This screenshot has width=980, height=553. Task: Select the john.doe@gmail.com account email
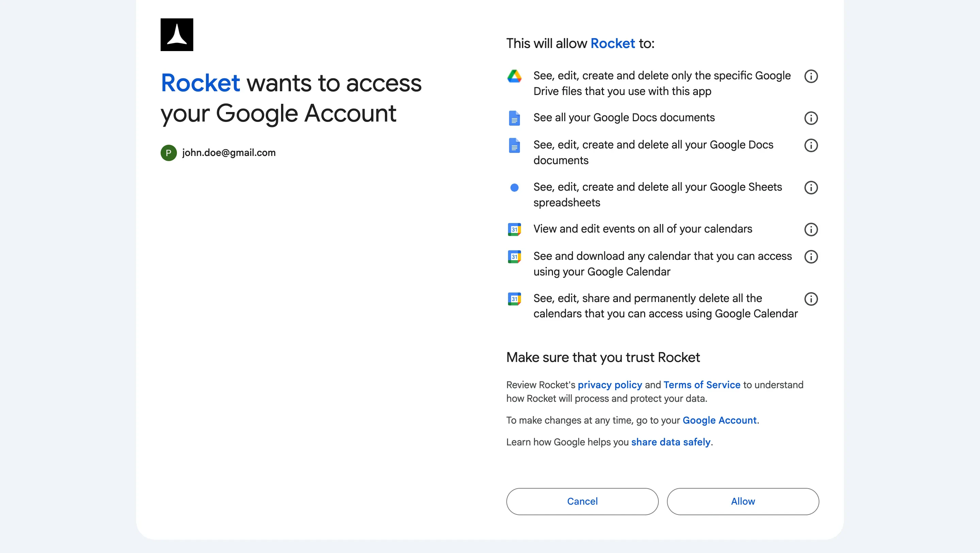229,153
